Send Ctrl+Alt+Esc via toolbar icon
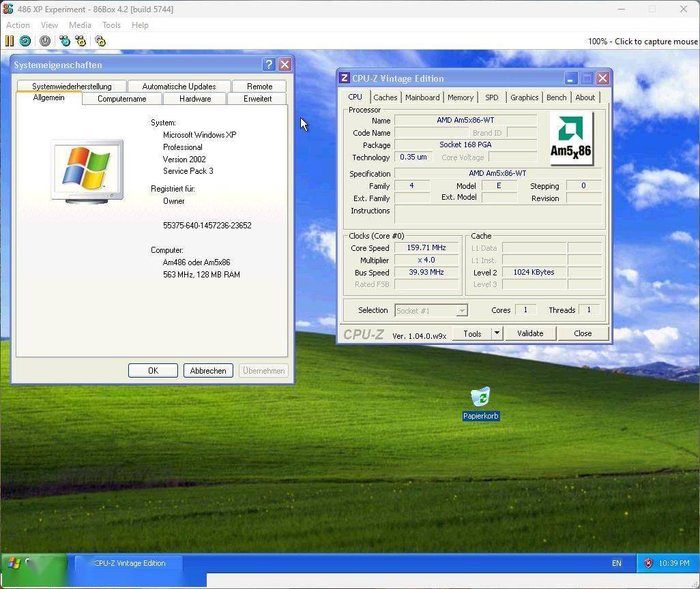 tap(81, 41)
